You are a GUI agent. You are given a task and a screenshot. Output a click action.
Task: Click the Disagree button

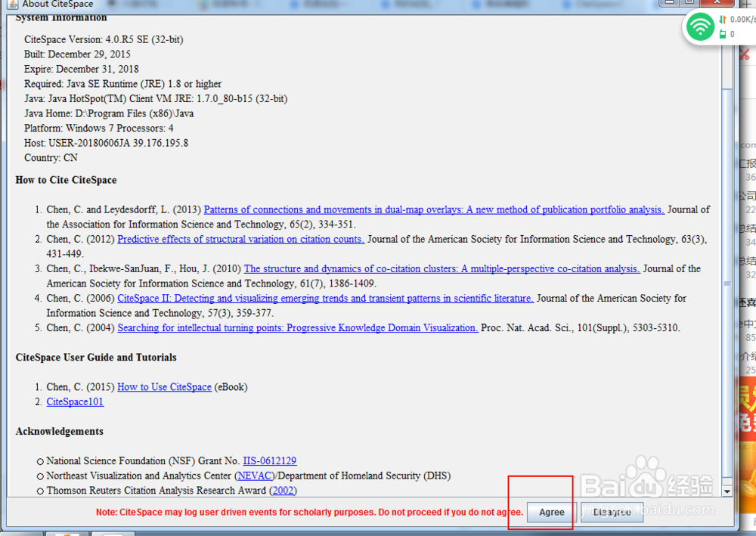pos(612,512)
